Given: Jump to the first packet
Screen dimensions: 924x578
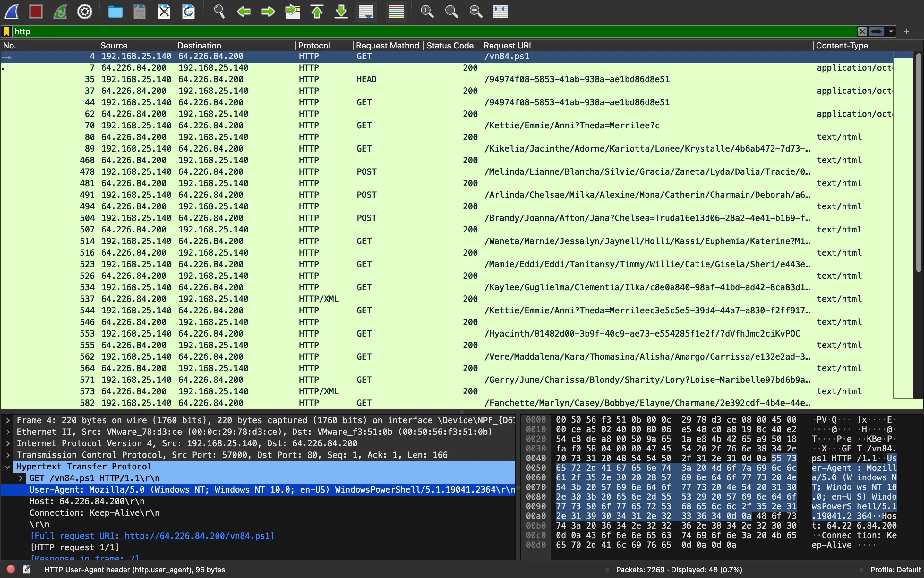Looking at the screenshot, I should point(317,12).
